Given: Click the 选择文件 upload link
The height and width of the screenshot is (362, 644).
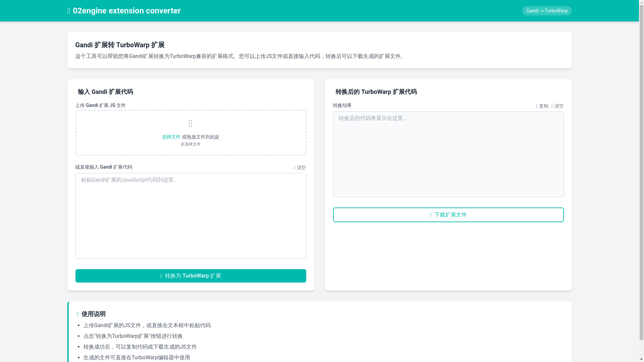Looking at the screenshot, I should (171, 137).
